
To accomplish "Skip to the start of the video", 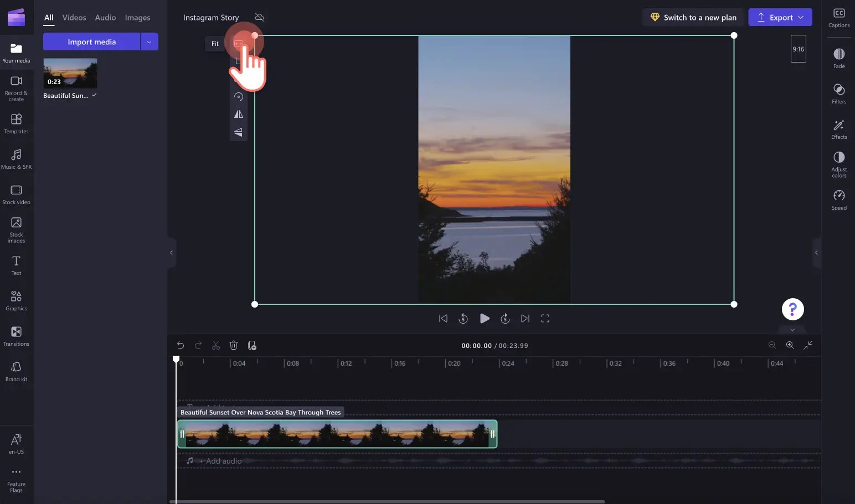I will (443, 319).
